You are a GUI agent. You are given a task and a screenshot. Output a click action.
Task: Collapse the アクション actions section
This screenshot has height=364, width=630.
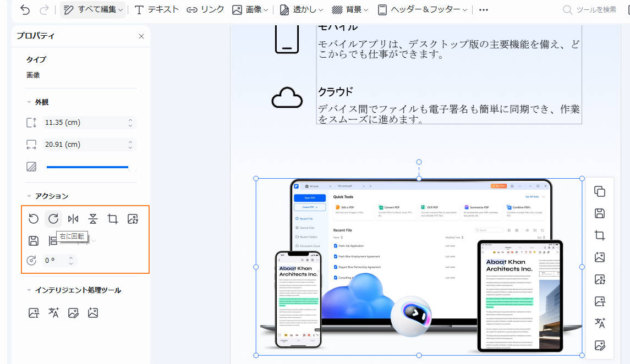pyautogui.click(x=30, y=196)
